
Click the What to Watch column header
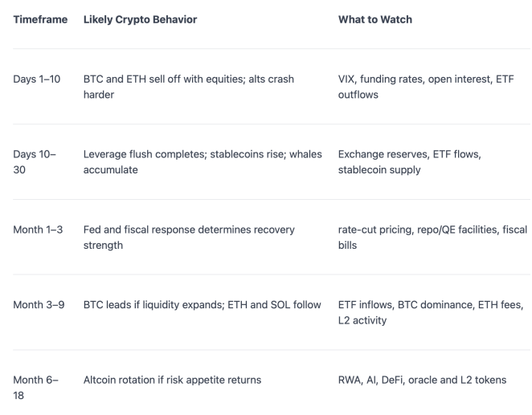coord(375,19)
